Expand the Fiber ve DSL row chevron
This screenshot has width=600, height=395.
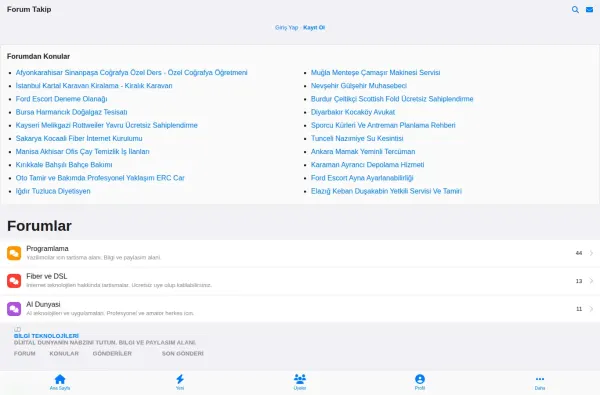pyautogui.click(x=591, y=281)
